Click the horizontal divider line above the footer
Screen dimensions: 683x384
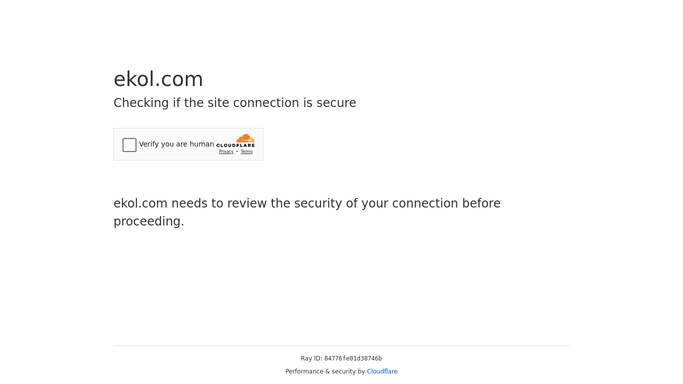point(342,346)
